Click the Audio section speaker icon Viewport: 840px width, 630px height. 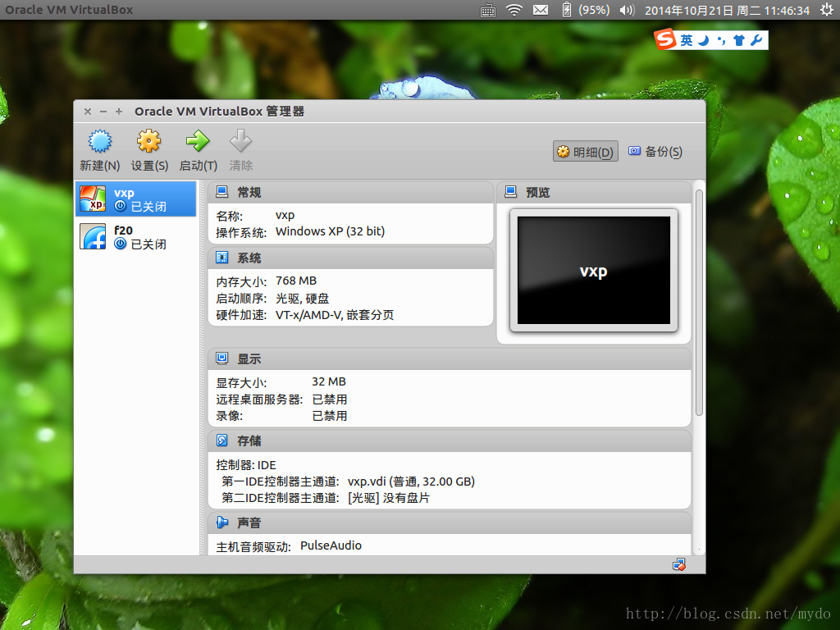[221, 523]
